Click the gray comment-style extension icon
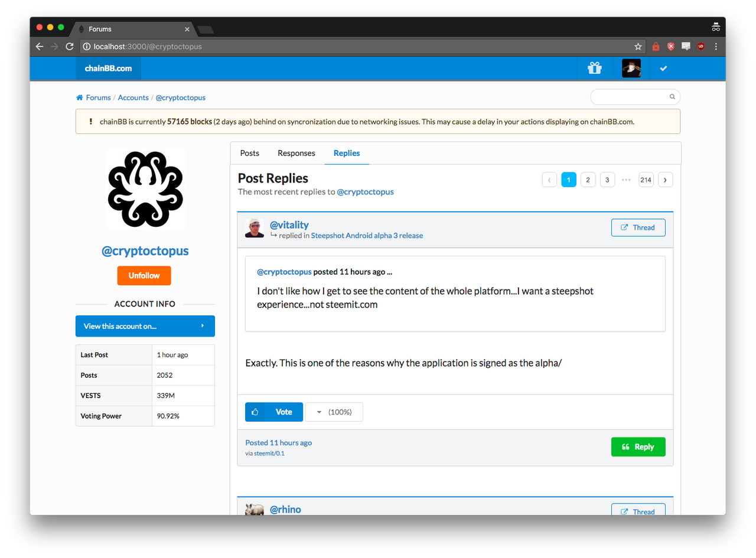Screen dimensions: 756x558 [686, 46]
